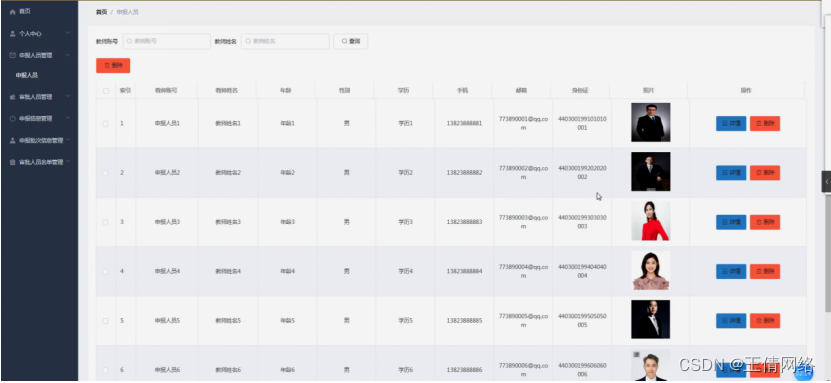Screen dimensions: 831x383
Task: Click the 学历 column header
Action: coord(403,91)
